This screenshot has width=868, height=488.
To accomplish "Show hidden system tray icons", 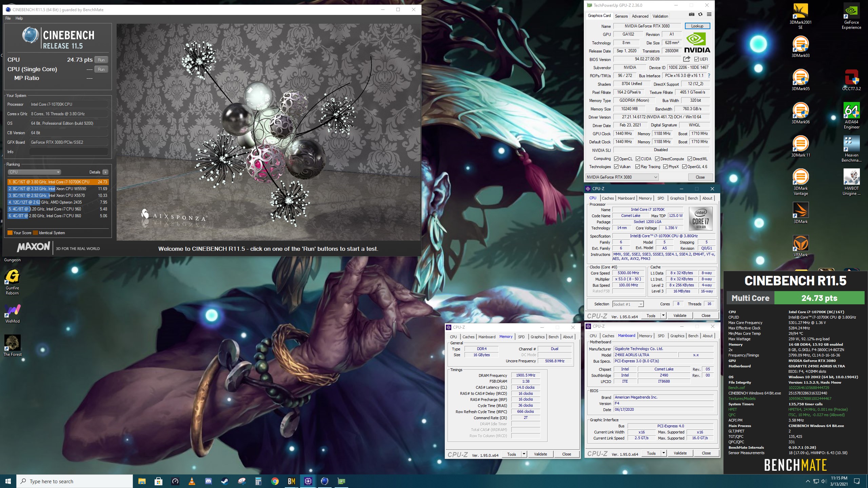I will click(808, 481).
